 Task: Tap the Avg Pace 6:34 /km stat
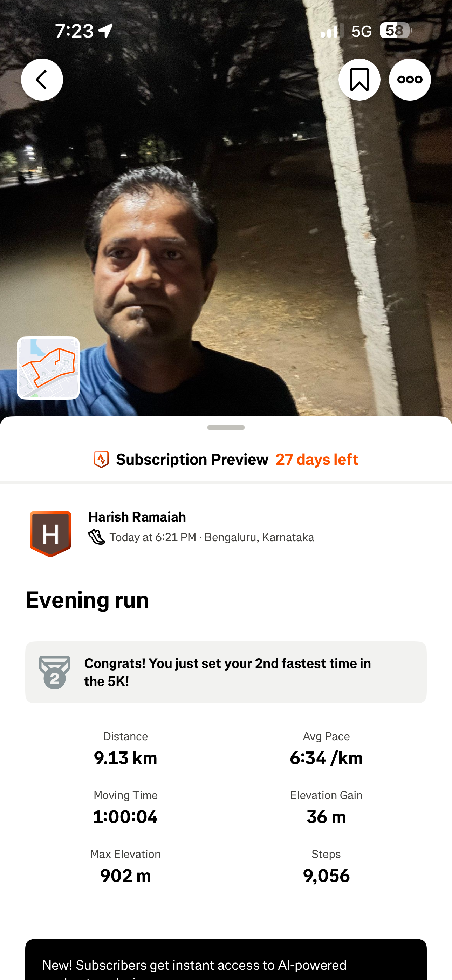(x=327, y=749)
